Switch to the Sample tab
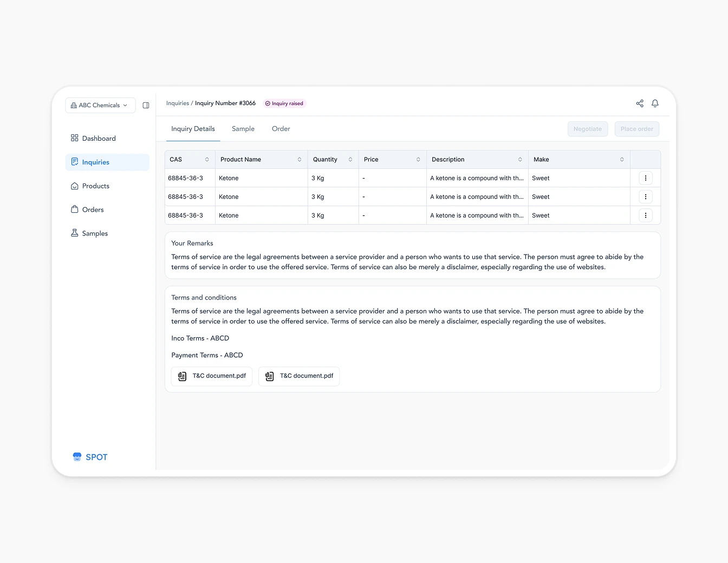 click(243, 129)
